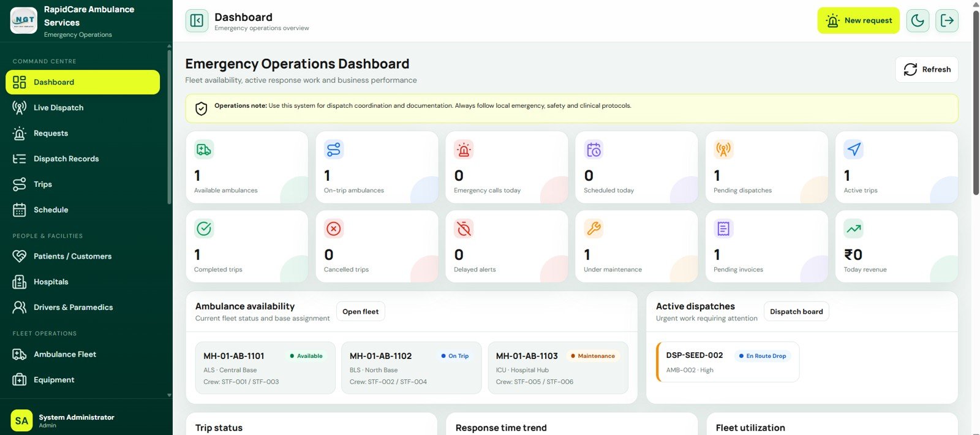The width and height of the screenshot is (980, 435).
Task: Click the Trip status panel heading
Action: pyautogui.click(x=219, y=428)
